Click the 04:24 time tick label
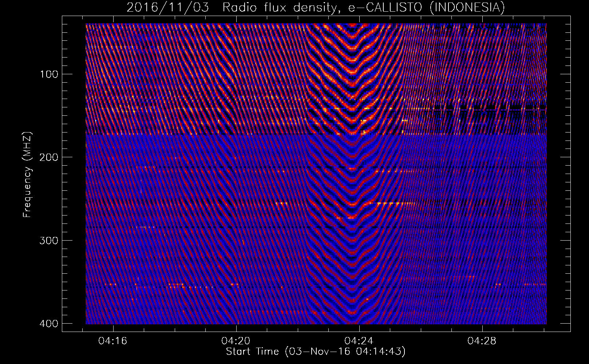The image size is (589, 364). 359,341
